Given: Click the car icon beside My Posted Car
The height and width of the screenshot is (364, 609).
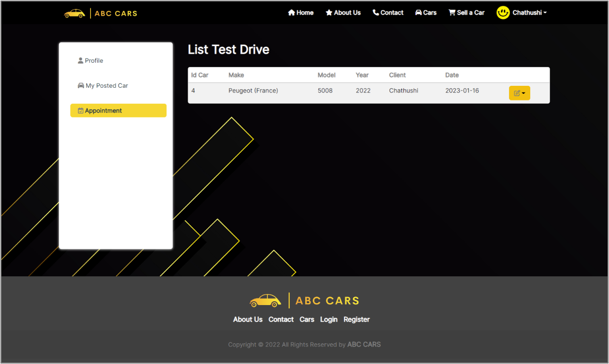Looking at the screenshot, I should click(x=80, y=85).
